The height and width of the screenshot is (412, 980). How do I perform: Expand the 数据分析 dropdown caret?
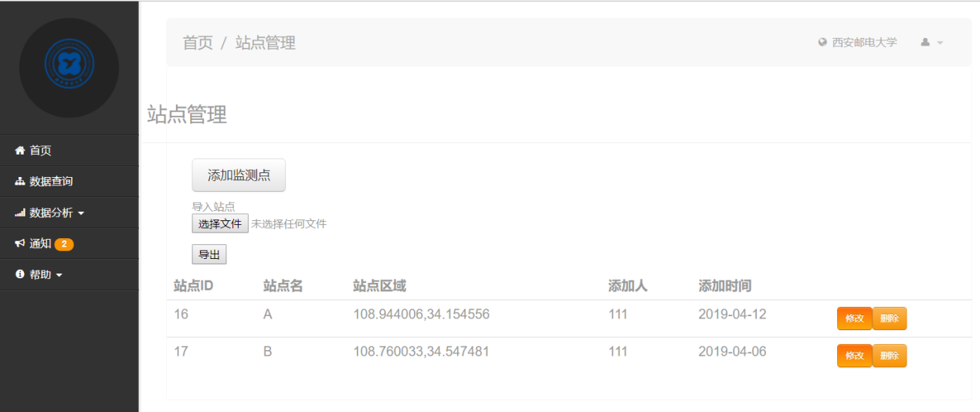(81, 213)
